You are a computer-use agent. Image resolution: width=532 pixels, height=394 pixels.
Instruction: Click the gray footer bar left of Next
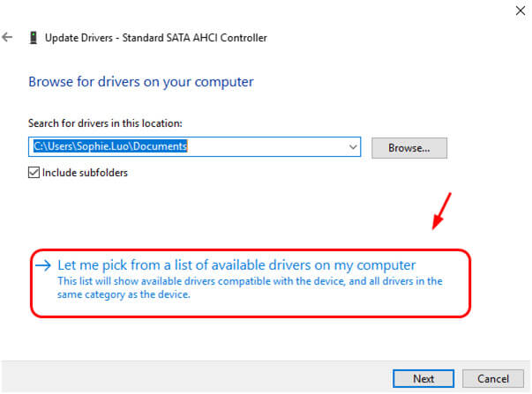[197, 376]
